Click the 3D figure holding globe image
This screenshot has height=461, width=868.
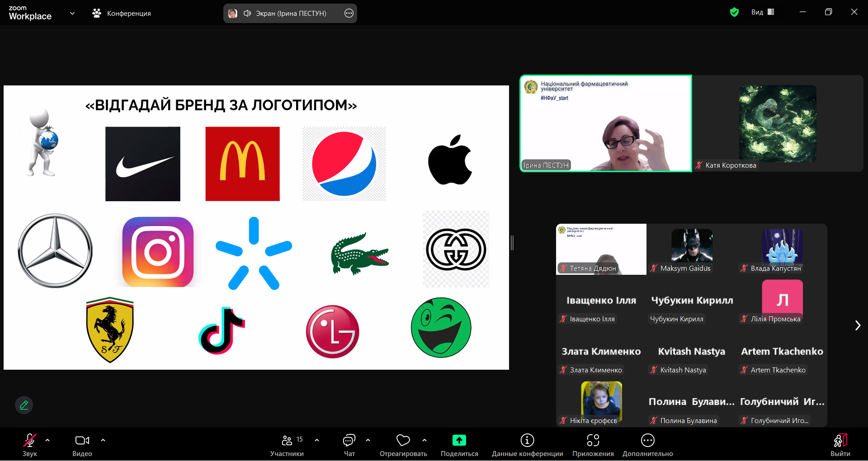coord(42,142)
